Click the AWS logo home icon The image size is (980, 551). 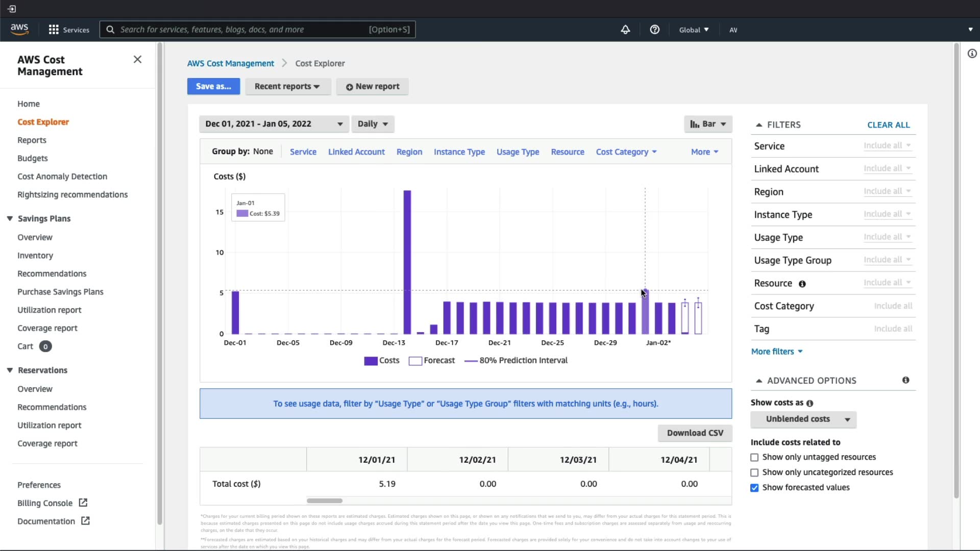click(19, 30)
